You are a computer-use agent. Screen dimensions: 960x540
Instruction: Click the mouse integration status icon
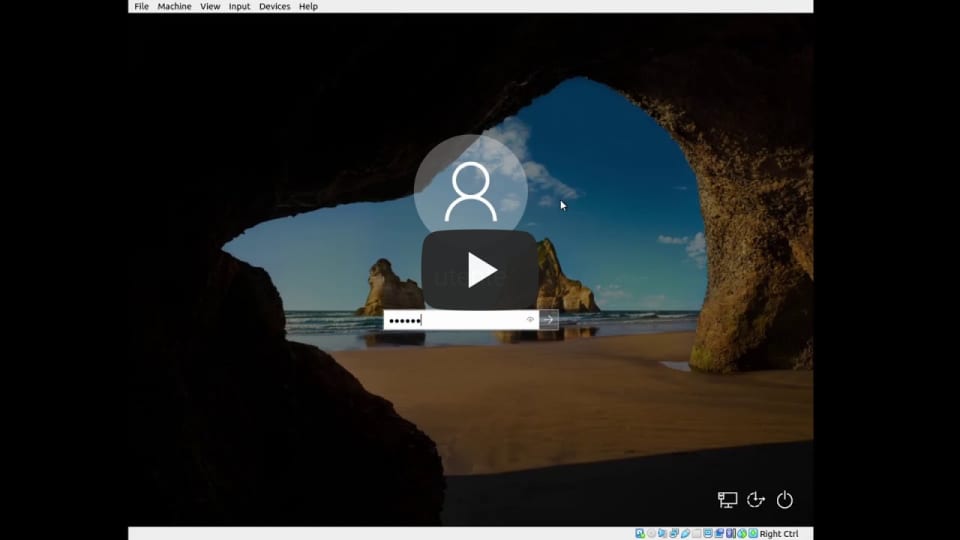(x=742, y=533)
